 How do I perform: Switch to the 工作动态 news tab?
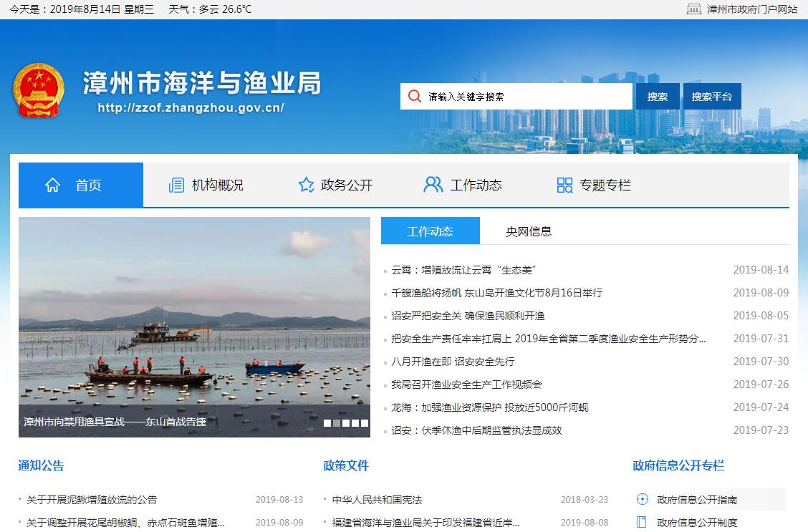(x=431, y=231)
